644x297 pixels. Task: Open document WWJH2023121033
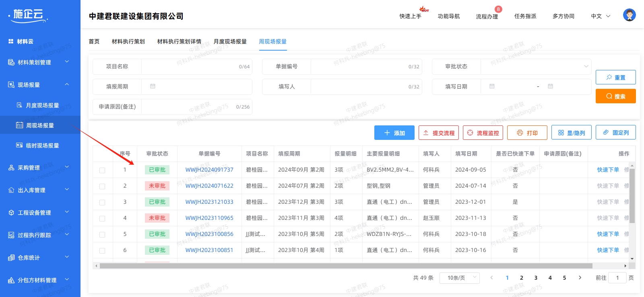[x=209, y=202]
